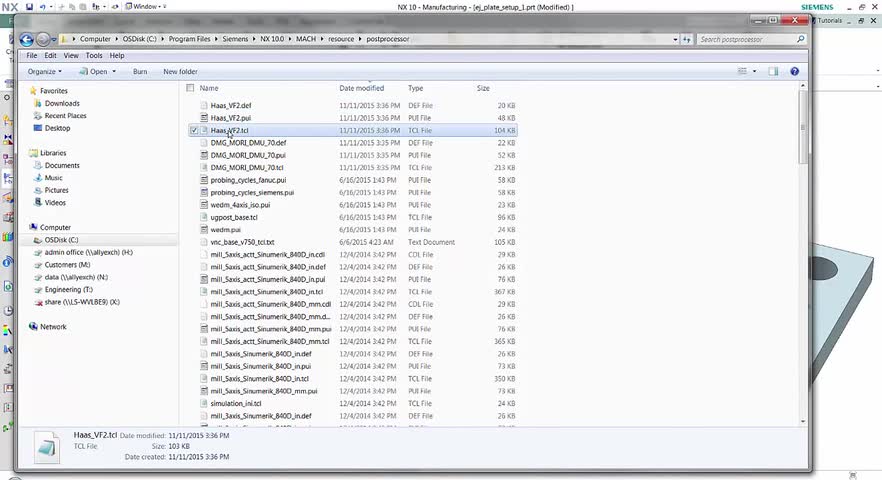The width and height of the screenshot is (882, 480).
Task: Click Computer in breadcrumb path
Action: point(95,39)
